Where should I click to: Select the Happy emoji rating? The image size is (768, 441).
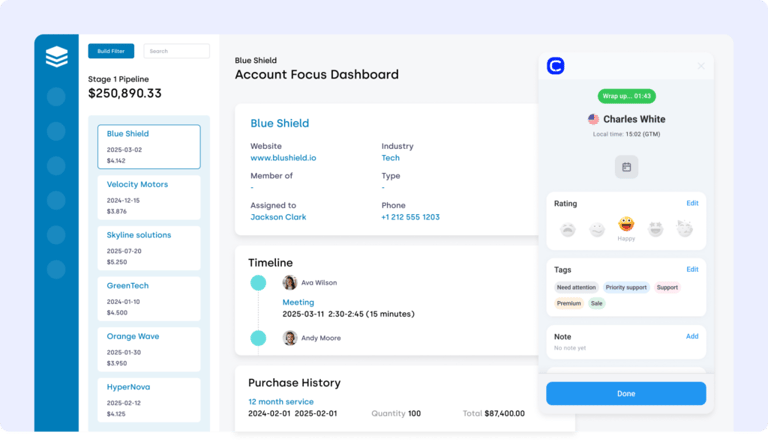pos(626,224)
